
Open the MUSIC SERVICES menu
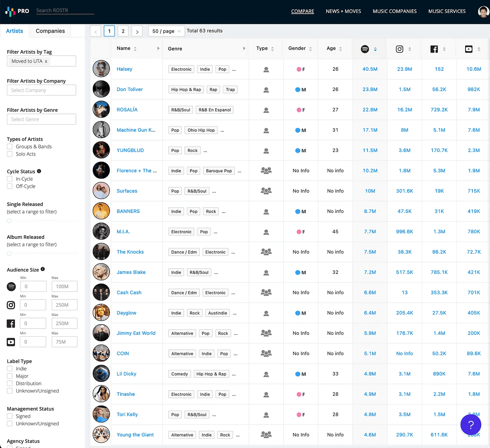[x=447, y=11]
